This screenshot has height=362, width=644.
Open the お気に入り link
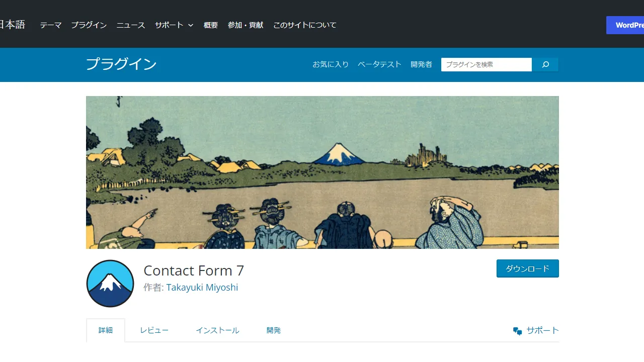click(331, 64)
